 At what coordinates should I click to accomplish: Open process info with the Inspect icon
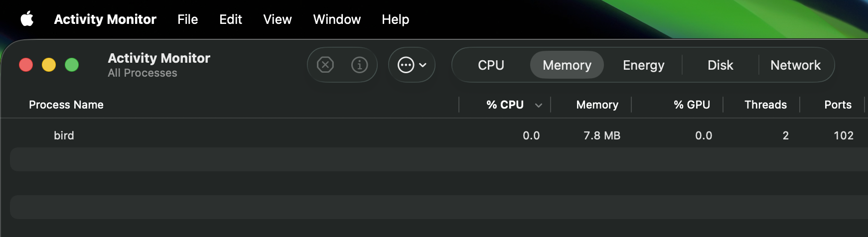point(359,65)
